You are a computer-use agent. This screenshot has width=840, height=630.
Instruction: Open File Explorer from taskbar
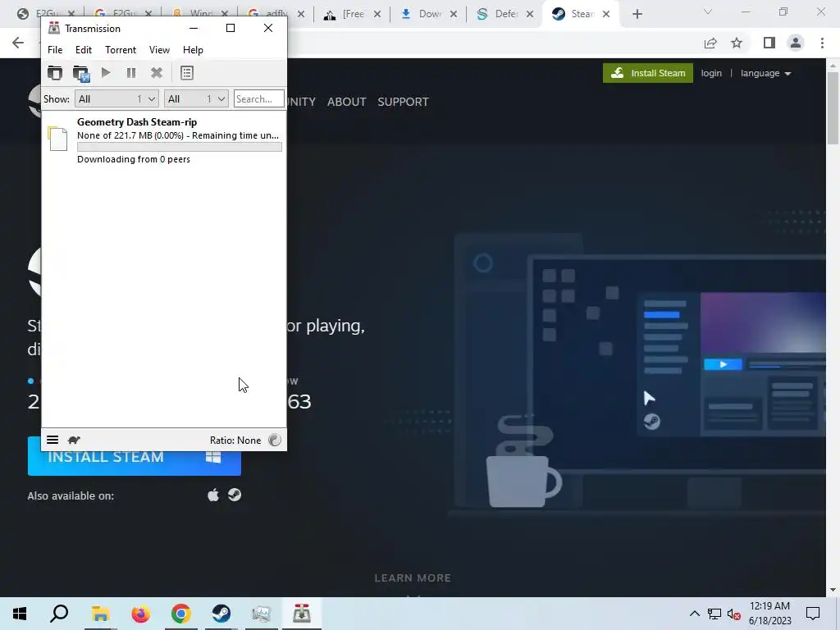[x=100, y=614]
